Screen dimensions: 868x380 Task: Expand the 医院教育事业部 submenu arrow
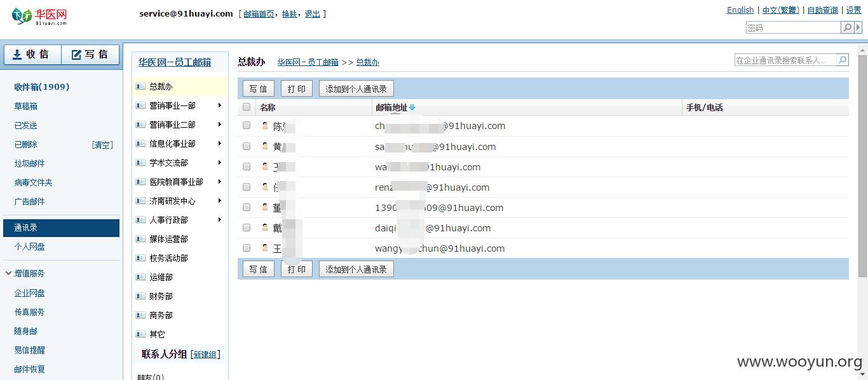[220, 182]
